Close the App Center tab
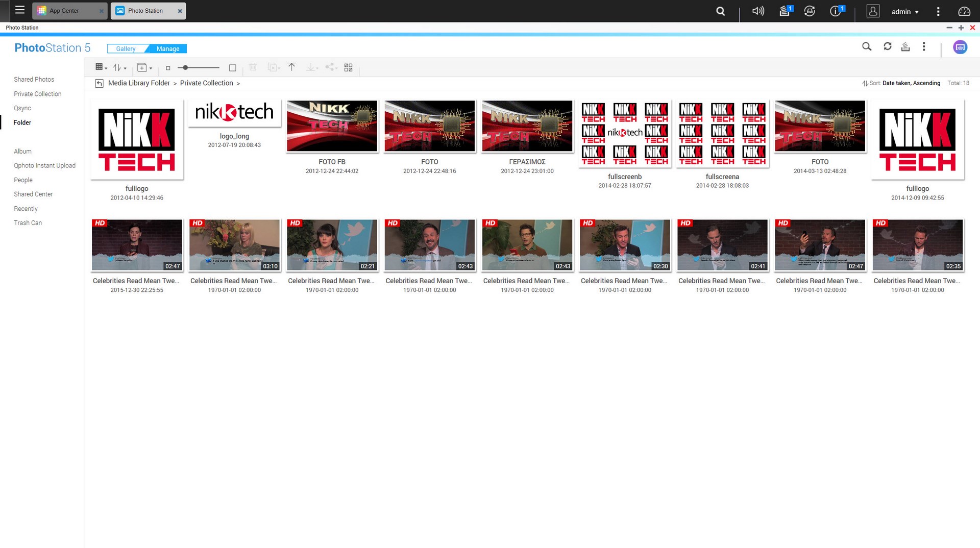 tap(101, 11)
